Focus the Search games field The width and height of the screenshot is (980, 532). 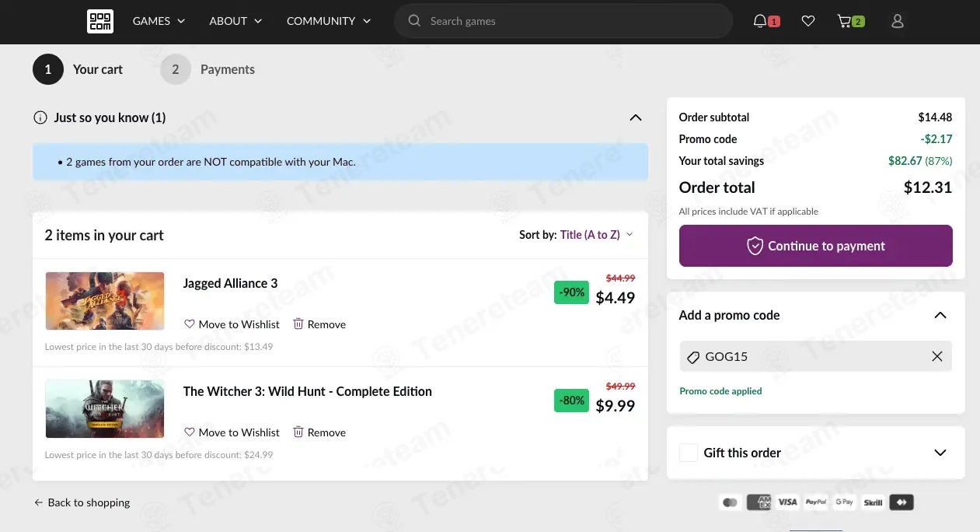point(563,21)
